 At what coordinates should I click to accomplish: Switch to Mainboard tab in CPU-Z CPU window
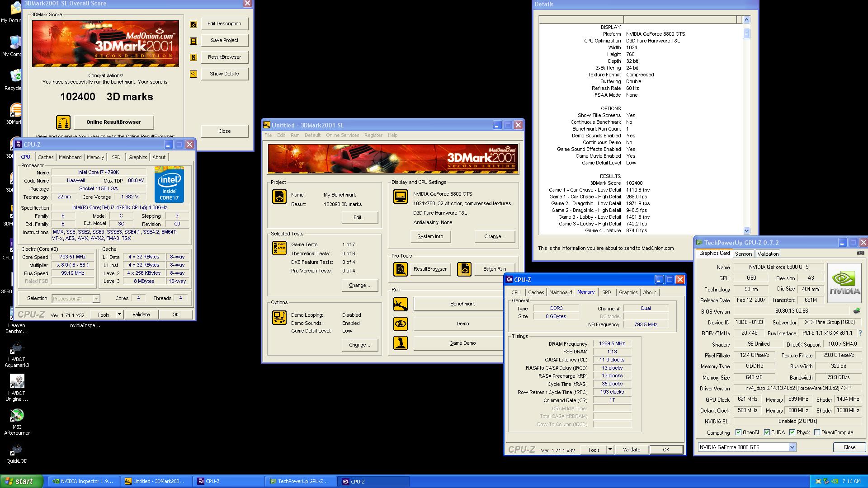point(70,157)
